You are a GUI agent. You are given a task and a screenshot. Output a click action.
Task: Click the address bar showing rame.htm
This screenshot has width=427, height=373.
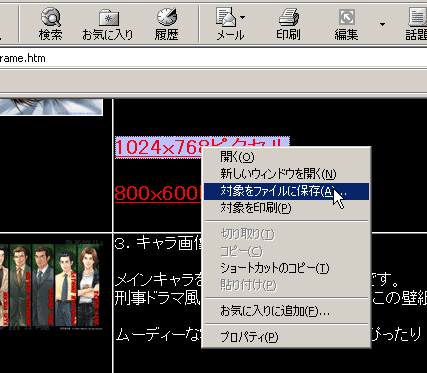tap(213, 58)
